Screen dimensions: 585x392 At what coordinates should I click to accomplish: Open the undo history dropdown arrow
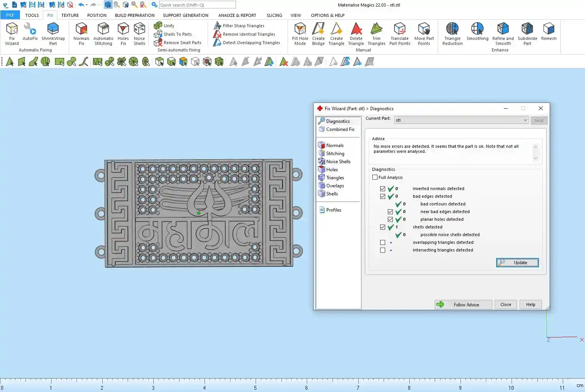pos(87,5)
